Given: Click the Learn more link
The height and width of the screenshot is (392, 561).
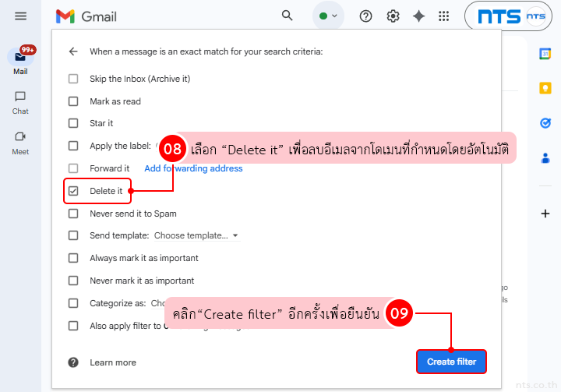Looking at the screenshot, I should coord(113,362).
